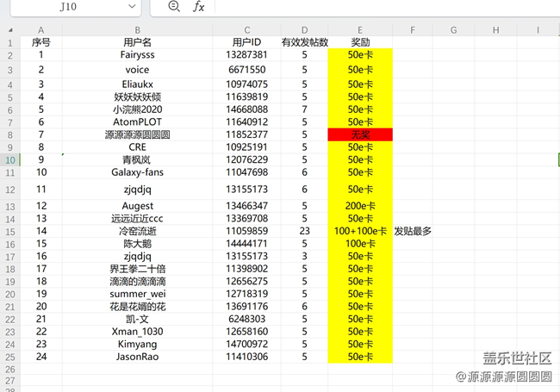Screen dimensions: 560x392
Task: Click the select-all corner triangle
Action: click(10, 30)
